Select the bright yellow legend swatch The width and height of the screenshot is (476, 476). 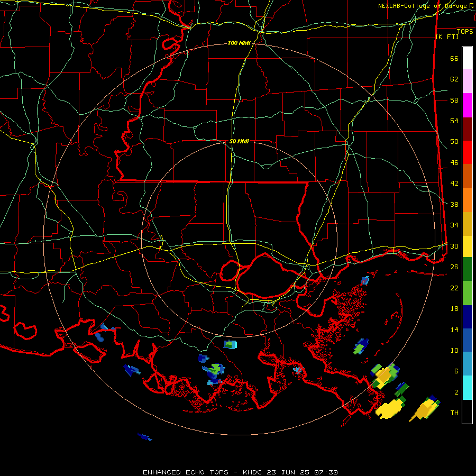467,246
